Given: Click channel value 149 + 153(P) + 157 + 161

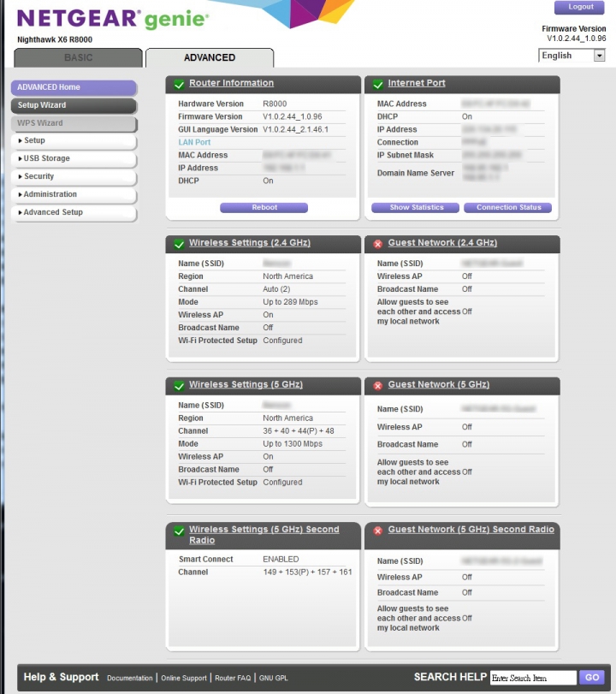Looking at the screenshot, I should click(x=307, y=572).
